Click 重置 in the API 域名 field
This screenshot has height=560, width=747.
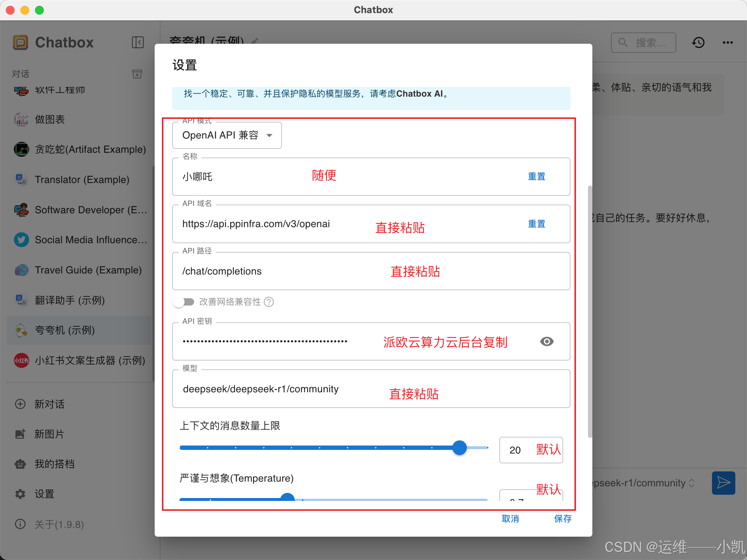[x=537, y=224]
